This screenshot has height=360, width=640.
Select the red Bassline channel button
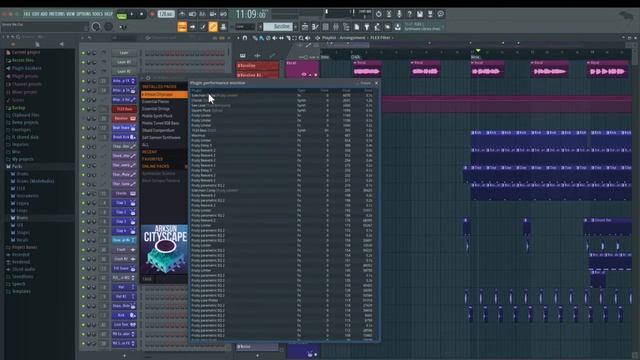[124, 118]
